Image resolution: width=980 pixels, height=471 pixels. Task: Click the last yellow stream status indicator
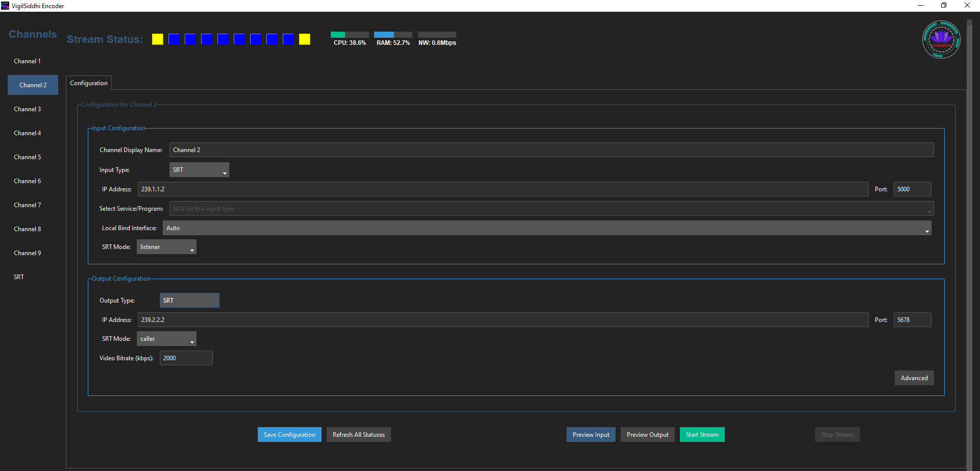click(x=304, y=39)
